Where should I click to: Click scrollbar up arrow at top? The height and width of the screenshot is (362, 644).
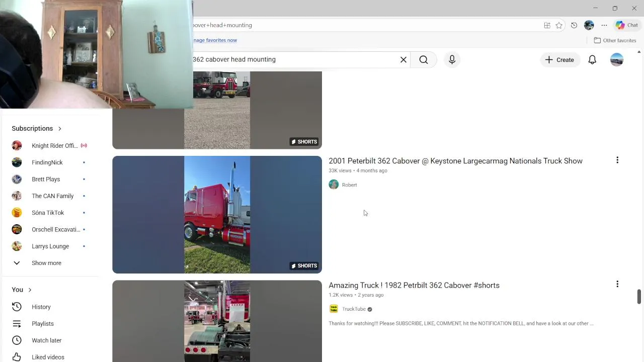[x=639, y=52]
